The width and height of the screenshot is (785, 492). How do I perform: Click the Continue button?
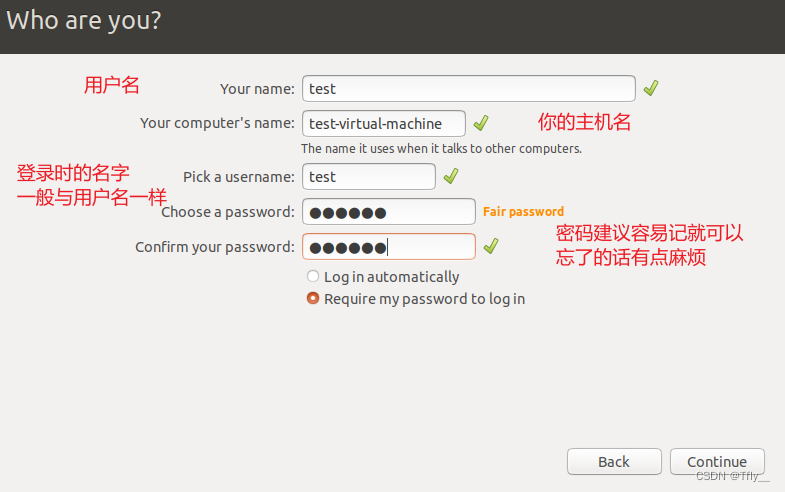click(717, 461)
